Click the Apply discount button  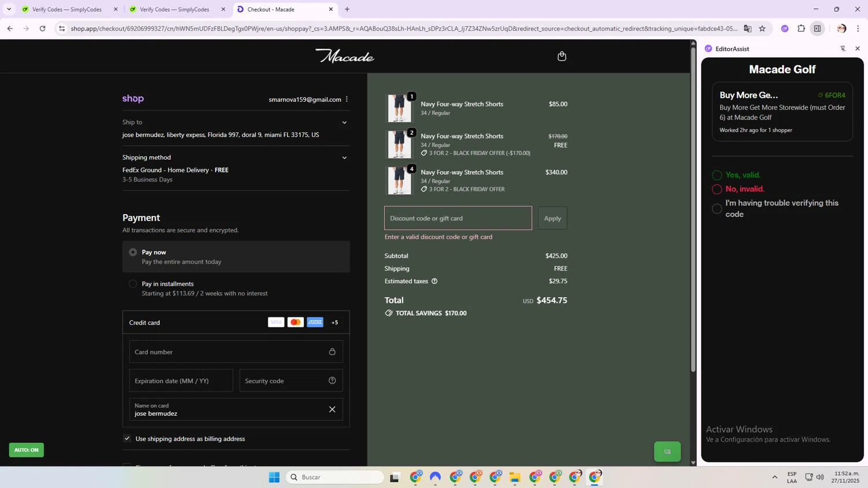click(x=553, y=218)
